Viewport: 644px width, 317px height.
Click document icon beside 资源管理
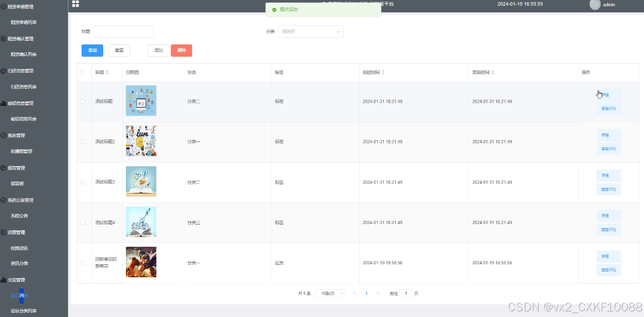[4, 232]
